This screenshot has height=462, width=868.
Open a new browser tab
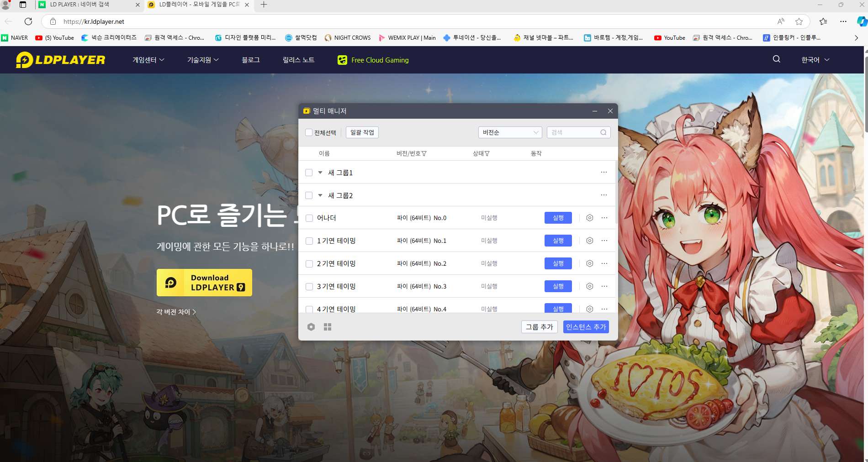[264, 5]
